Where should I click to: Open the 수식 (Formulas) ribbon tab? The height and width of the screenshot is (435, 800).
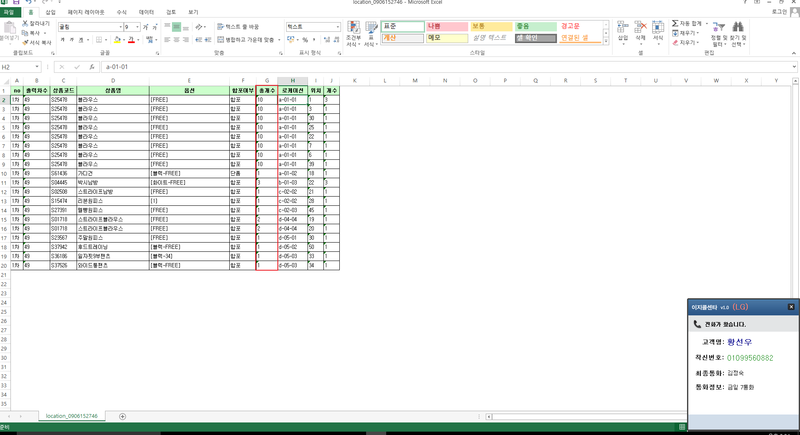point(122,11)
